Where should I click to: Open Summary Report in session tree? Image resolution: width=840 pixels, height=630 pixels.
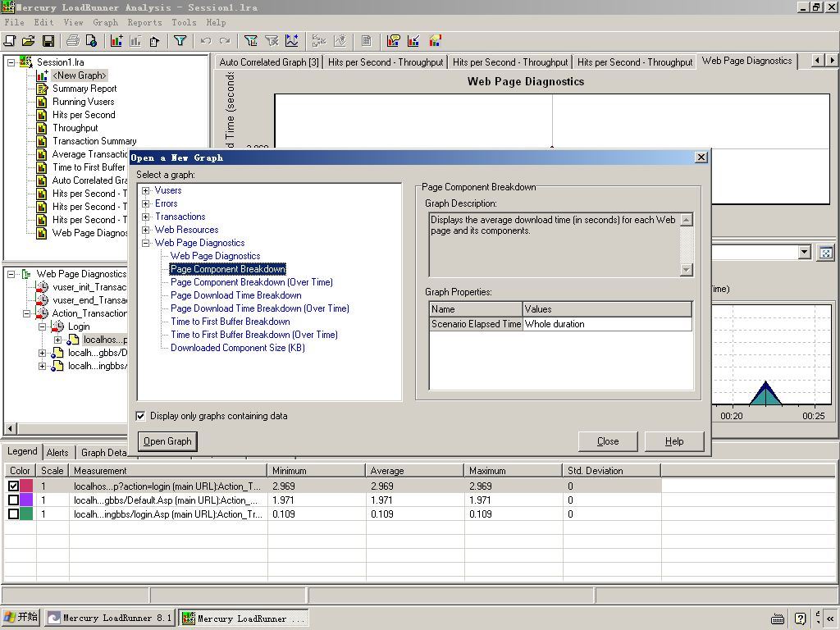point(84,89)
